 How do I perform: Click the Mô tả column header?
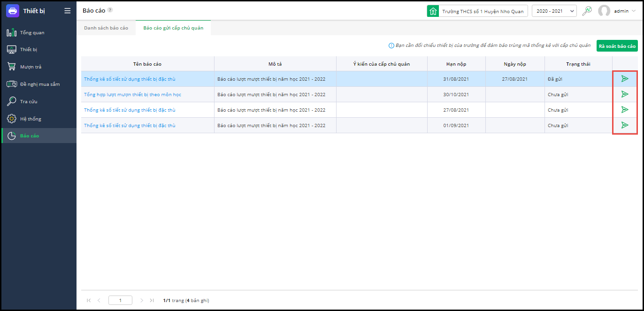[275, 64]
